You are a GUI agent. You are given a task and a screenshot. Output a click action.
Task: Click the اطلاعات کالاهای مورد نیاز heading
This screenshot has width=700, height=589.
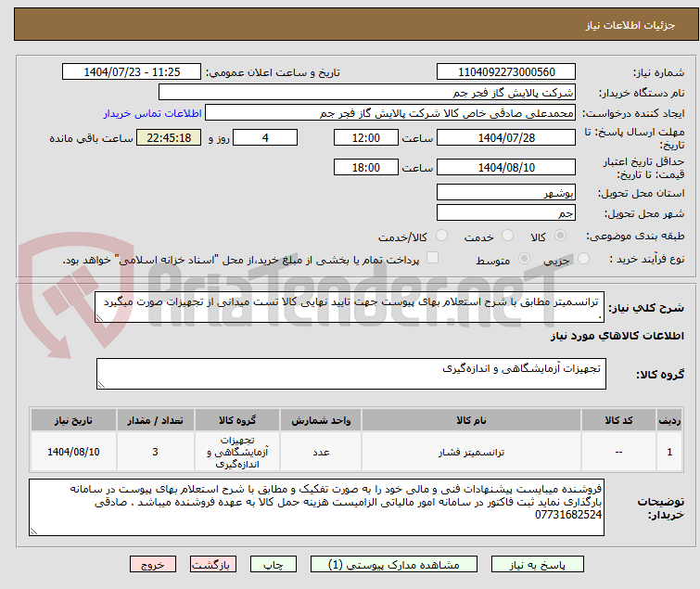[617, 336]
